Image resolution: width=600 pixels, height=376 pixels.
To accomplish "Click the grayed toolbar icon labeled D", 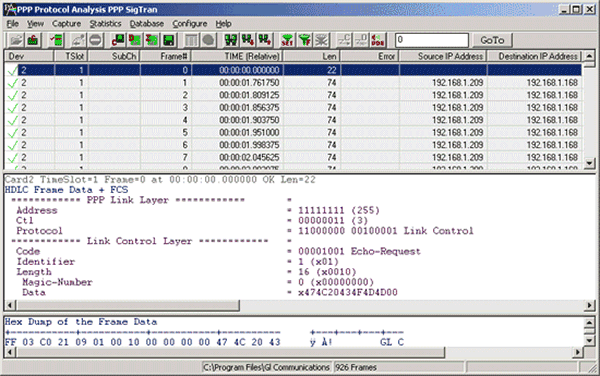I will (361, 40).
